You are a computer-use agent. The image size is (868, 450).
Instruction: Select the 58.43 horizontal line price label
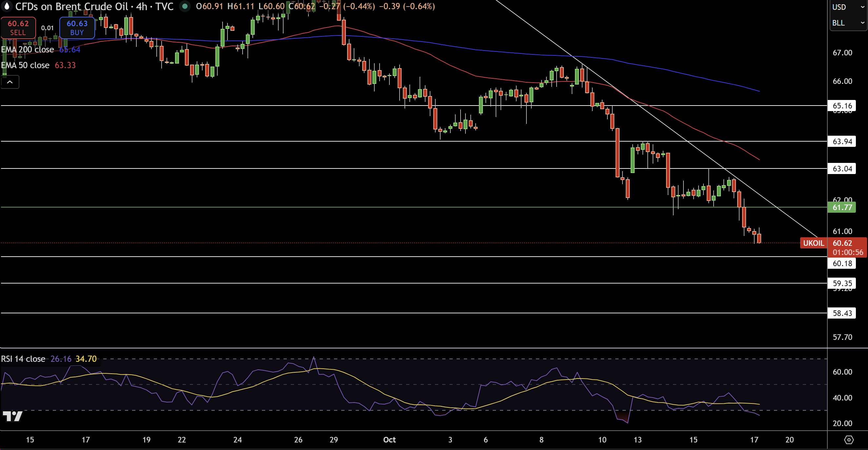(x=842, y=313)
